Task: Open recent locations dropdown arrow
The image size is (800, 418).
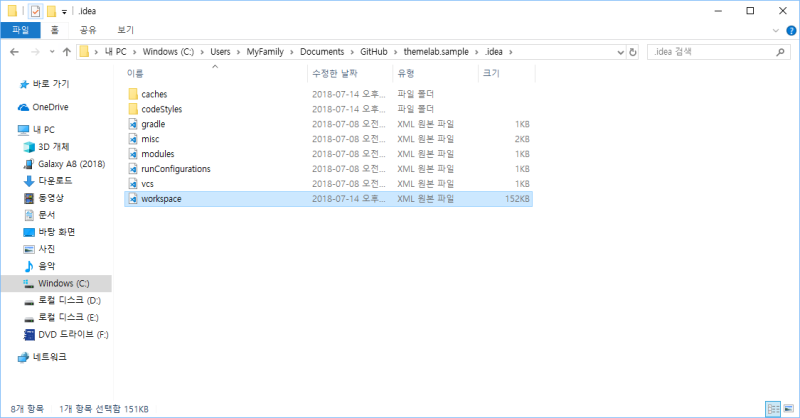Action: (x=52, y=52)
